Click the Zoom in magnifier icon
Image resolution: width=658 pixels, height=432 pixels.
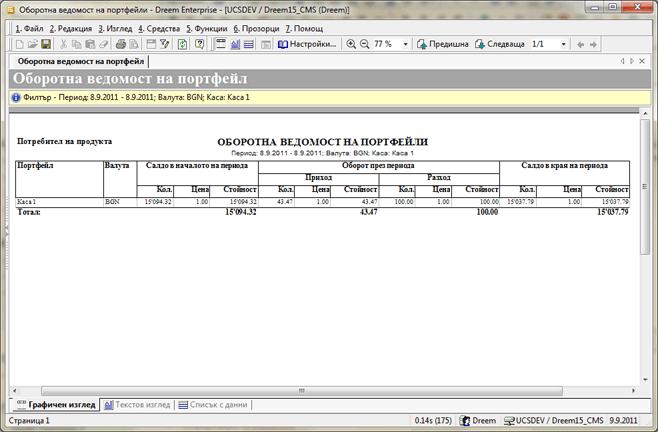click(x=351, y=44)
